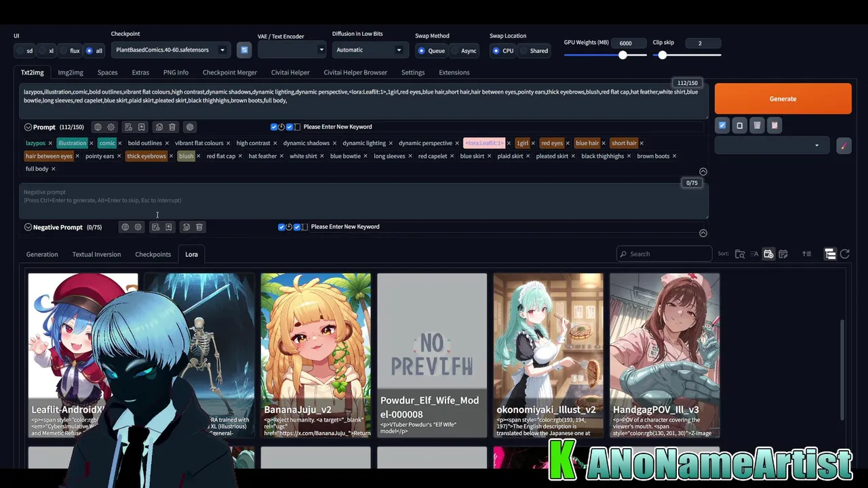Click the clipboard button below Generate
This screenshot has height=488, width=868.
coord(774,125)
